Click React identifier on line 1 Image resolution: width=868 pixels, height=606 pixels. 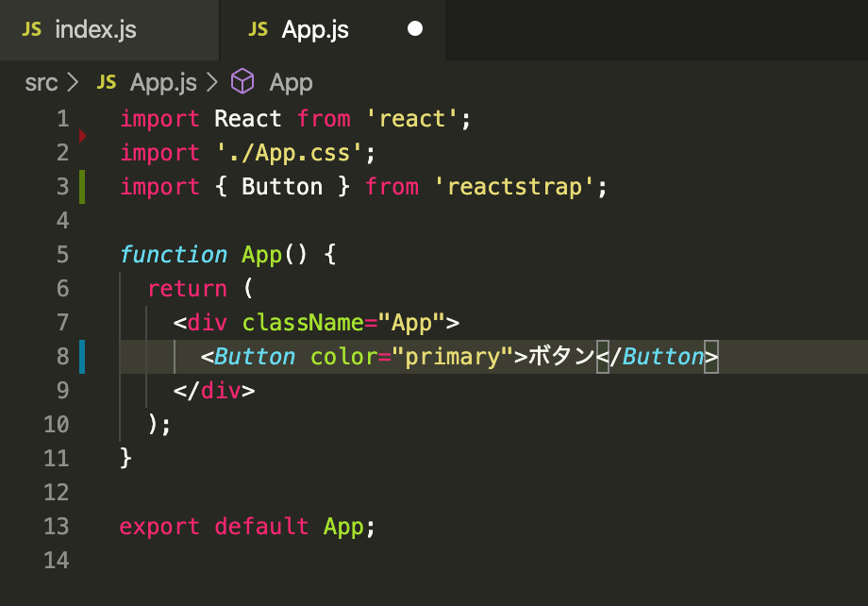(248, 119)
